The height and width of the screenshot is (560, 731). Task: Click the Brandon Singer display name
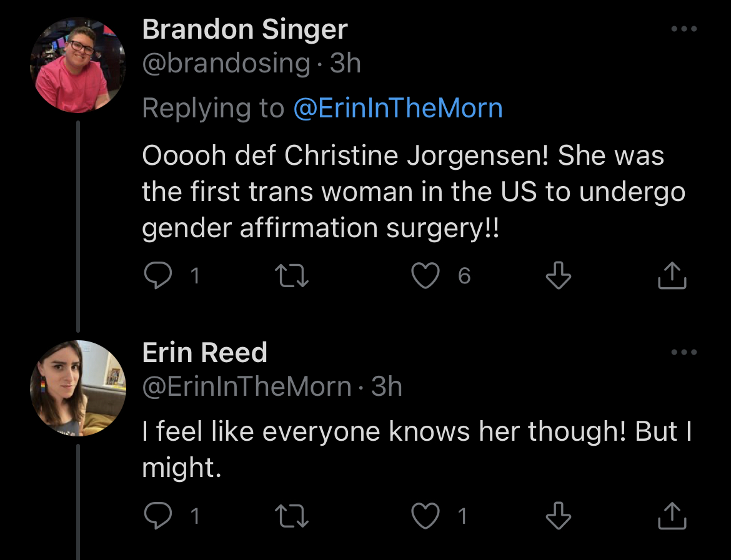tap(245, 30)
